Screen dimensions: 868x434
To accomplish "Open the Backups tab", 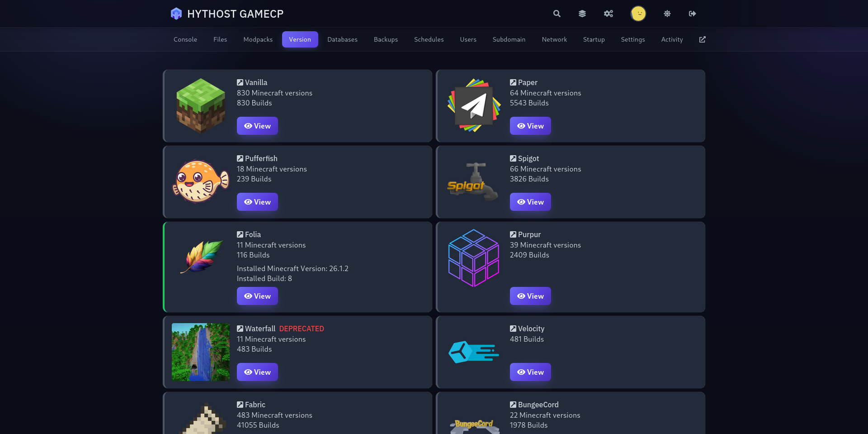I will tap(386, 39).
